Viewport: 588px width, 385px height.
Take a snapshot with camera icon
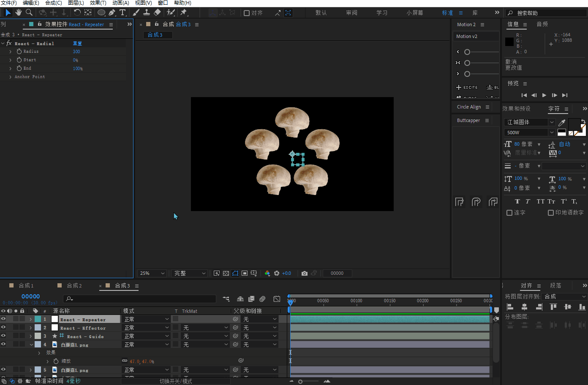pyautogui.click(x=305, y=273)
